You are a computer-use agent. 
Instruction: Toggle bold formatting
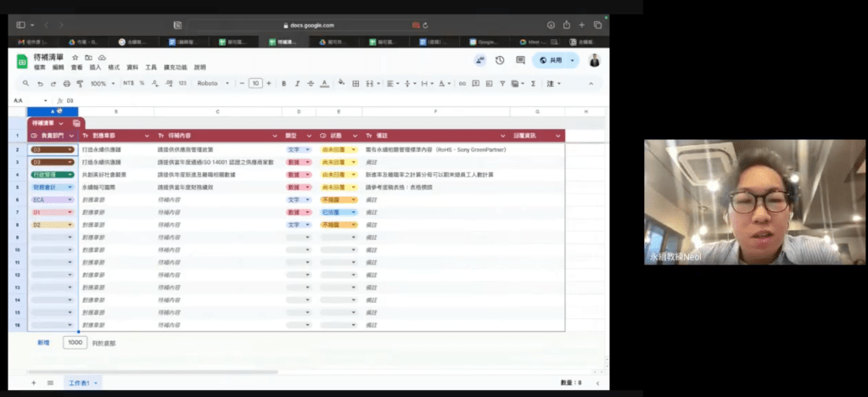pos(283,83)
